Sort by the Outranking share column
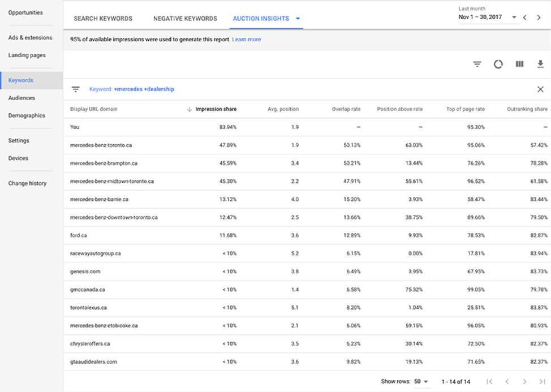 point(526,109)
